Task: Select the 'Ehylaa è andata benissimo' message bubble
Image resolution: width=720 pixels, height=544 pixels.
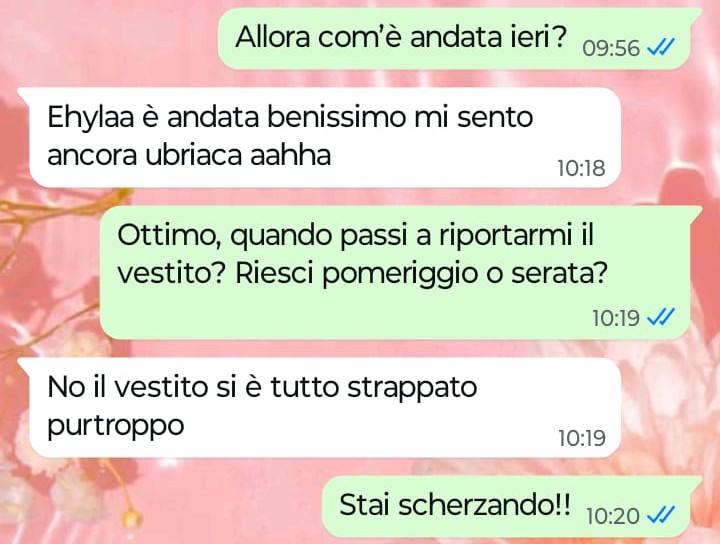Action: click(x=320, y=137)
